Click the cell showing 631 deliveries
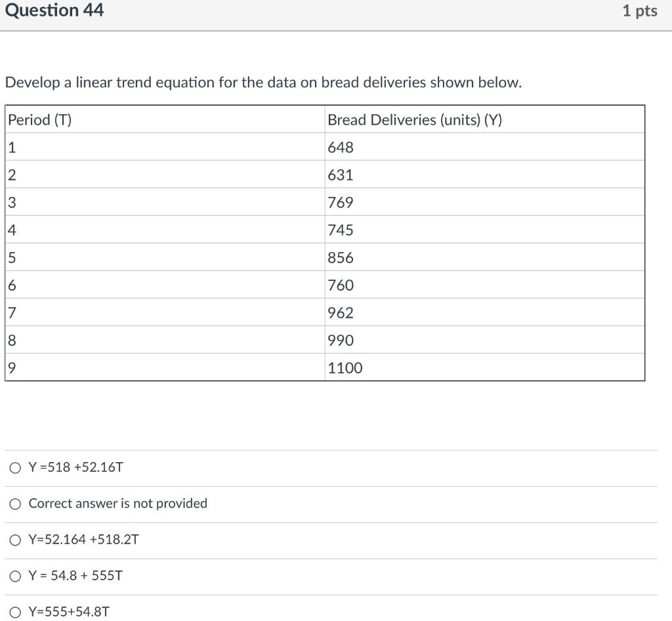The height and width of the screenshot is (621, 672). (340, 175)
